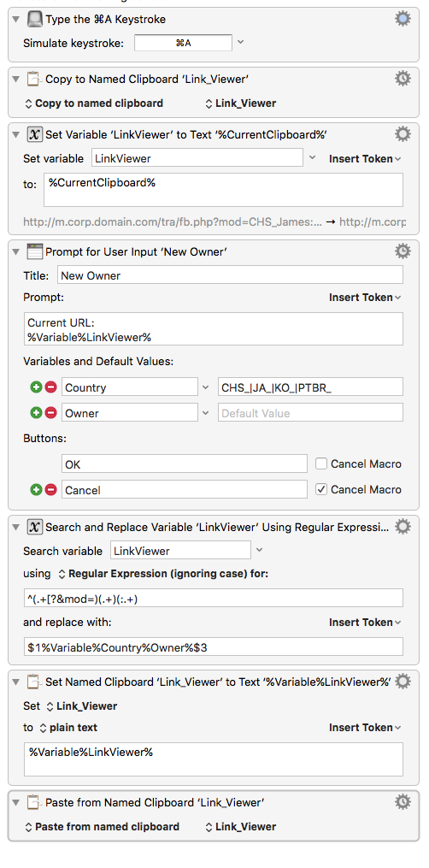This screenshot has height=868, width=429.
Task: Collapse the Prompt for User Input action
Action: coord(16,252)
